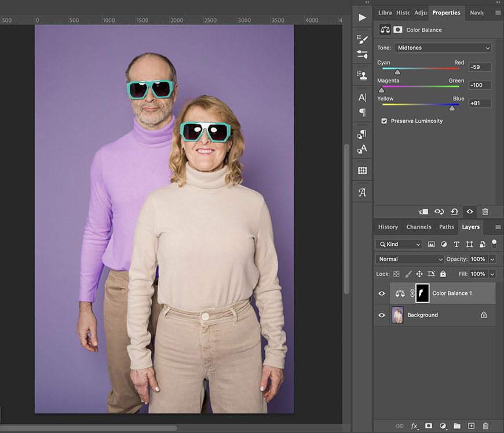Filter layers by adjustment layers
Image resolution: width=504 pixels, height=433 pixels.
click(444, 244)
